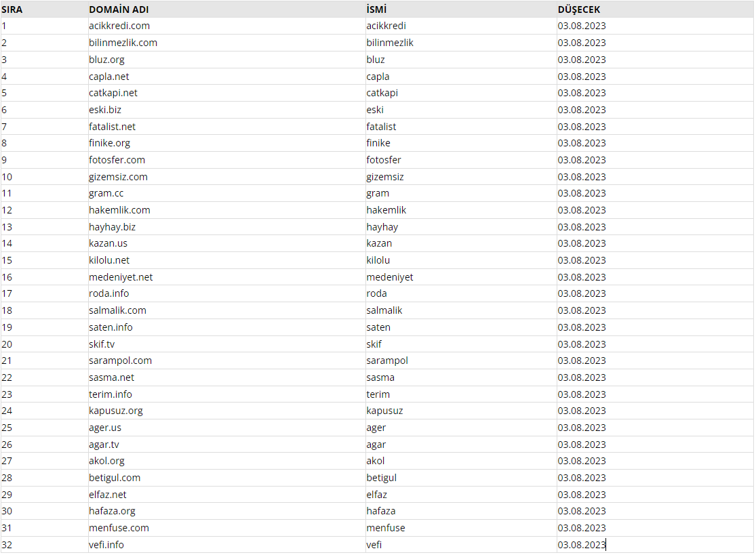Click the İSMİ column header
The width and height of the screenshot is (756, 555).
(x=461, y=9)
